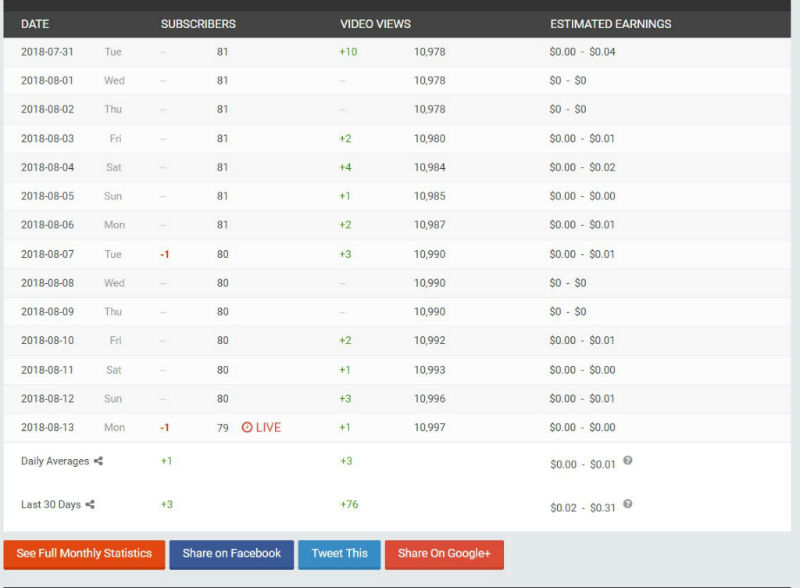Click the 2018-08-13 date entry
Screen dimensions: 800x588
click(47, 427)
